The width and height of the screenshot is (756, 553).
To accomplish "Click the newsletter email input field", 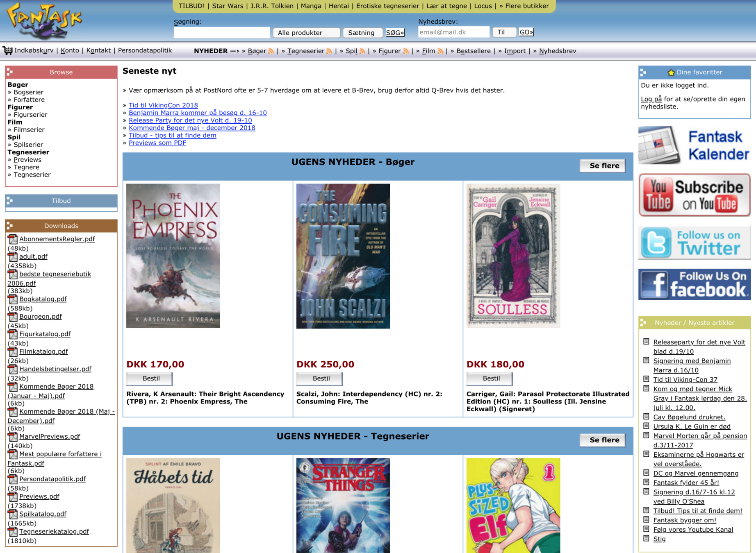I will (x=453, y=32).
